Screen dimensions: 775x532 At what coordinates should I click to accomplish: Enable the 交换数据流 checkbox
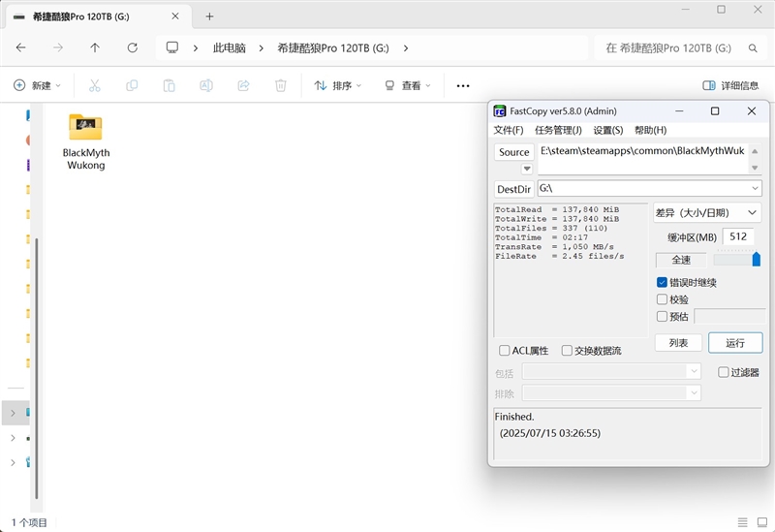567,351
